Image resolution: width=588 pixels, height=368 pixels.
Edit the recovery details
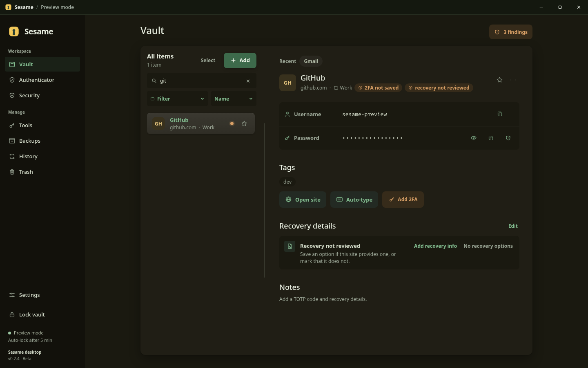[x=513, y=226]
